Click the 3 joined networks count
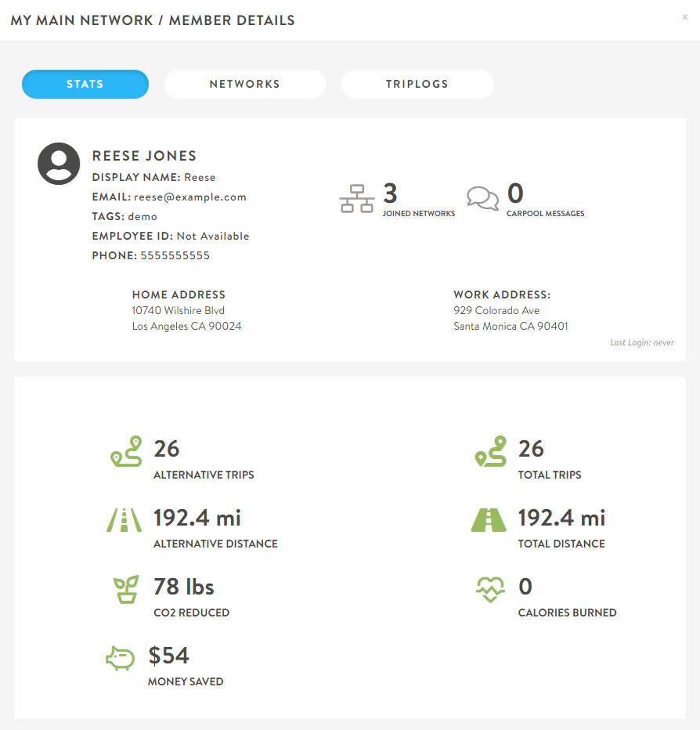The width and height of the screenshot is (700, 730). click(390, 193)
